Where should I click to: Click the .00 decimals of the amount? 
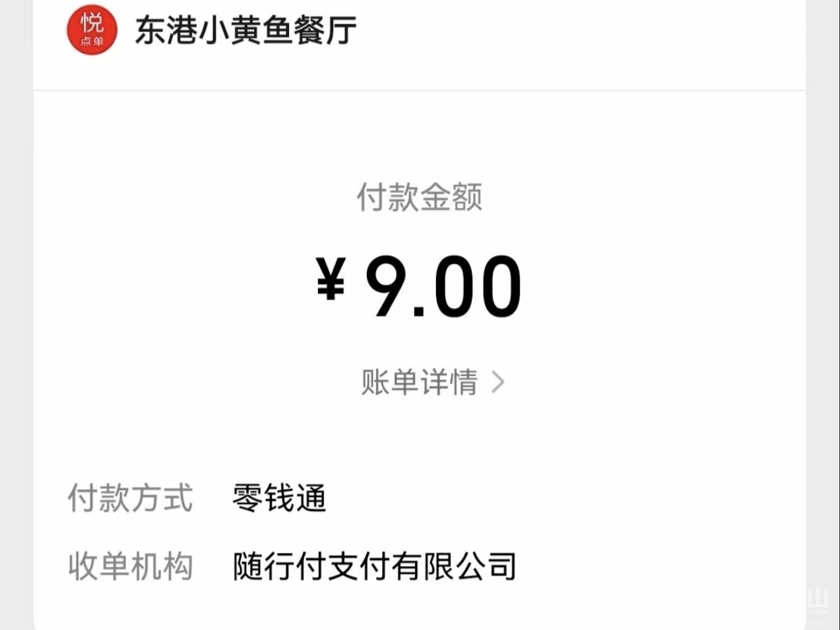click(x=468, y=288)
